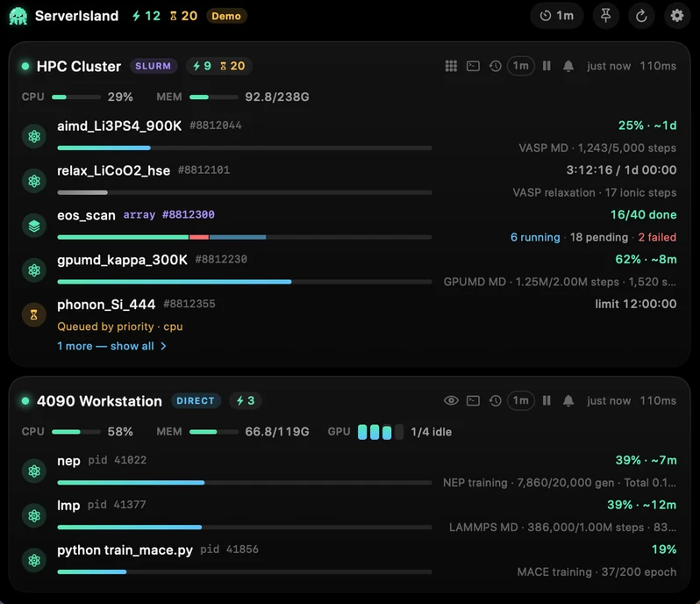The width and height of the screenshot is (700, 604).
Task: Click the SLURM badge on HPC Cluster
Action: tap(154, 66)
